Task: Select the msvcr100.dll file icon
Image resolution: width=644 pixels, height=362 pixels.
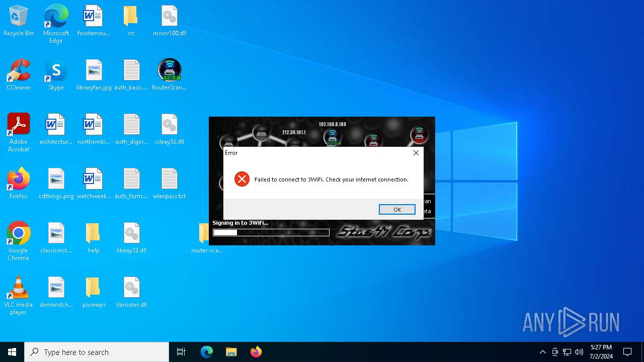Action: (x=170, y=21)
